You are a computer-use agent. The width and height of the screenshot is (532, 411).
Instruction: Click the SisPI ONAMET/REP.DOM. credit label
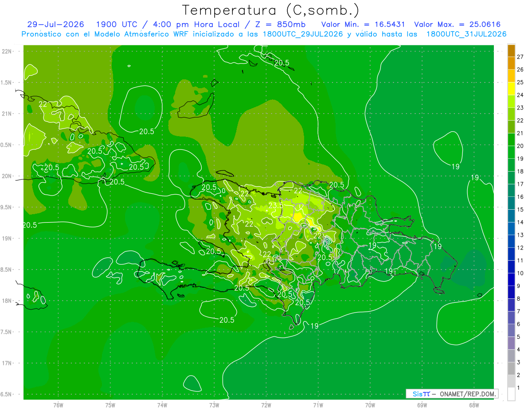pos(452,394)
